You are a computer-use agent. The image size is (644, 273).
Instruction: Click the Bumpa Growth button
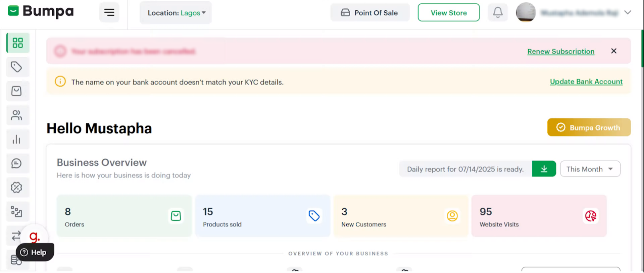pos(589,127)
